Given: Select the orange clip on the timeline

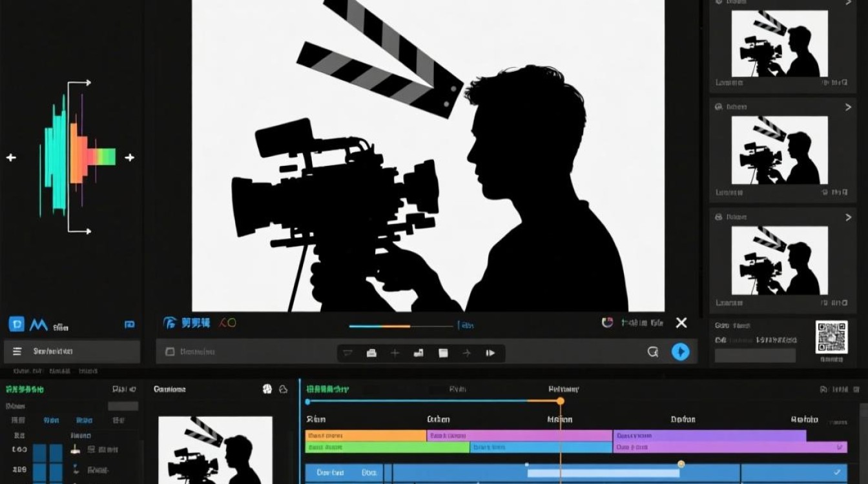Looking at the screenshot, I should (x=366, y=436).
